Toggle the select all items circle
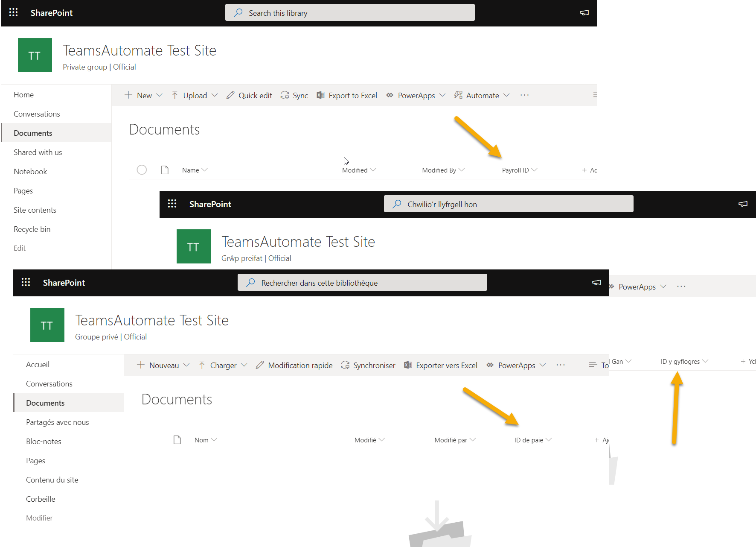This screenshot has width=756, height=547. 142,170
